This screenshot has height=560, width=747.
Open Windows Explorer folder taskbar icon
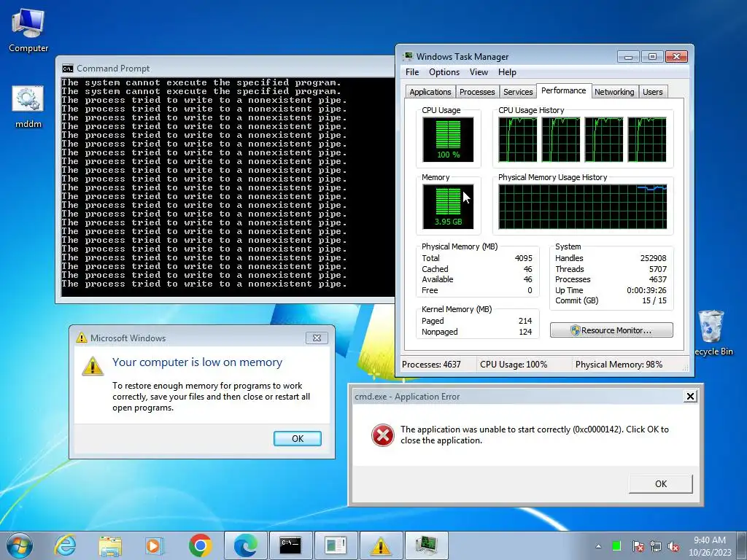(x=110, y=545)
